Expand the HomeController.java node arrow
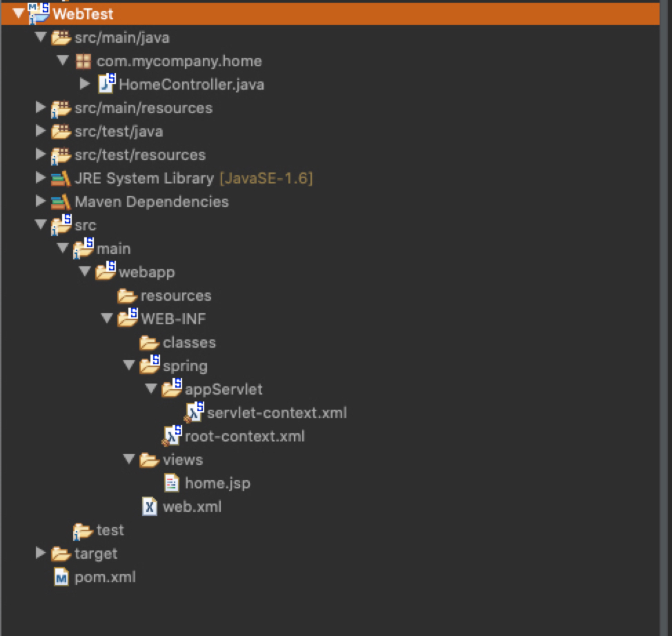The width and height of the screenshot is (672, 636). [x=85, y=84]
